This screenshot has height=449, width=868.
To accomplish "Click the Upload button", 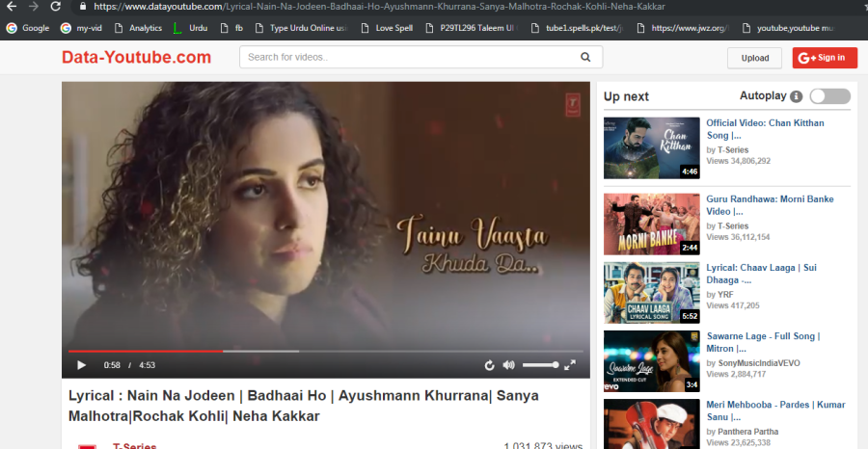I will pos(754,58).
